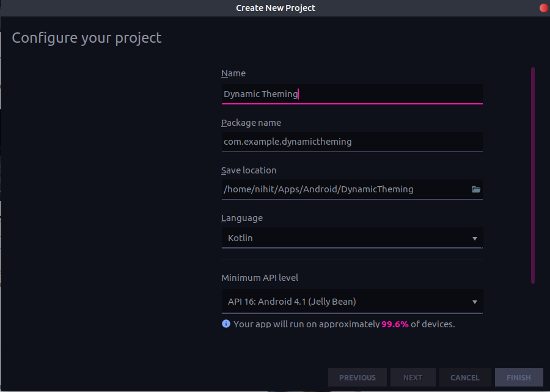Click the red window control circle
Image resolution: width=550 pixels, height=392 pixels.
pyautogui.click(x=543, y=8)
